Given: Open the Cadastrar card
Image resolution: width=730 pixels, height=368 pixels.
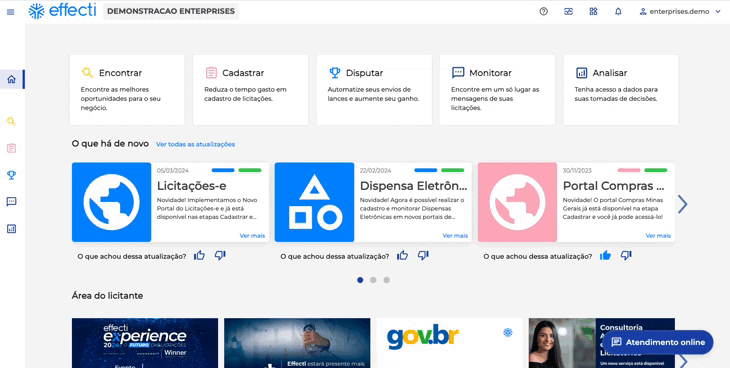Looking at the screenshot, I should 250,90.
